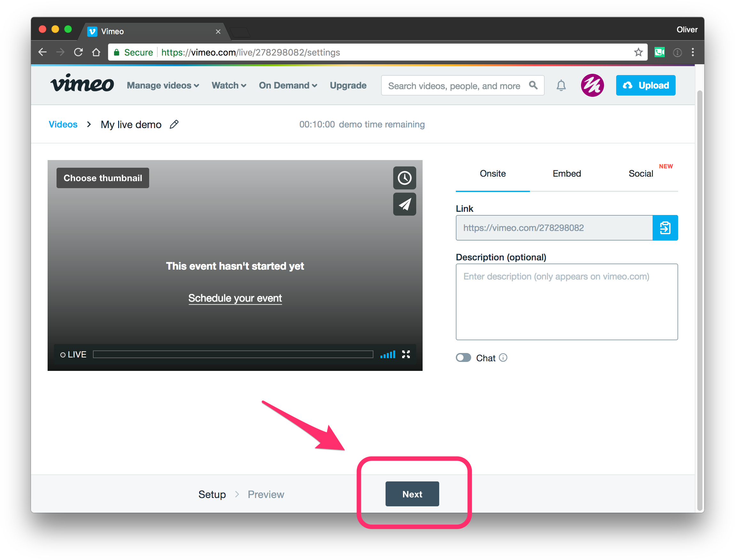The height and width of the screenshot is (560, 735).
Task: Click the secure padlock icon
Action: 116,52
